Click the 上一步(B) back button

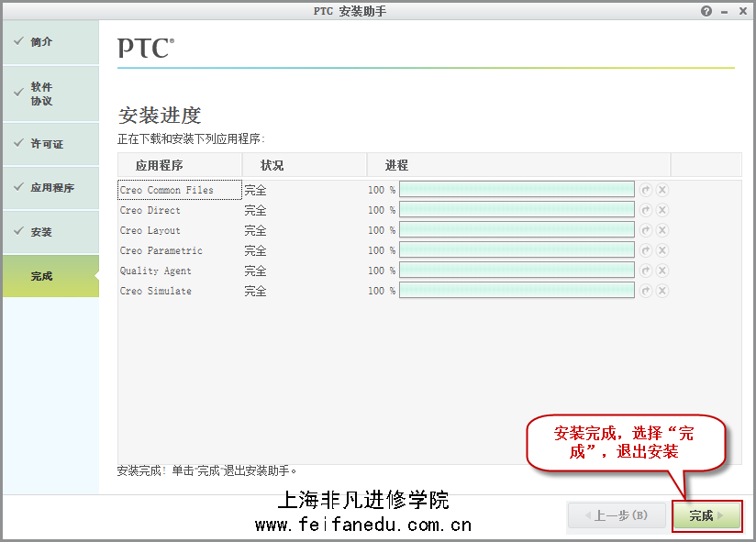click(617, 516)
